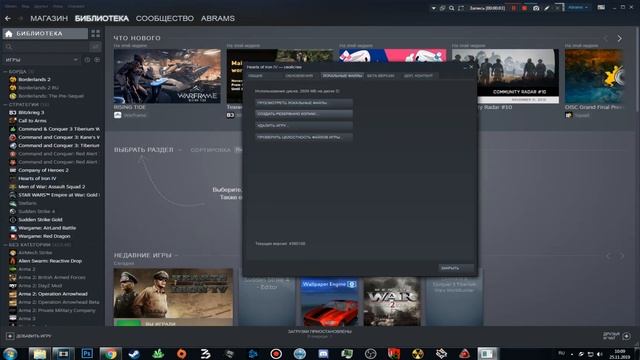Open Friends & Chat panel
640x360 pixels.
(x=617, y=336)
